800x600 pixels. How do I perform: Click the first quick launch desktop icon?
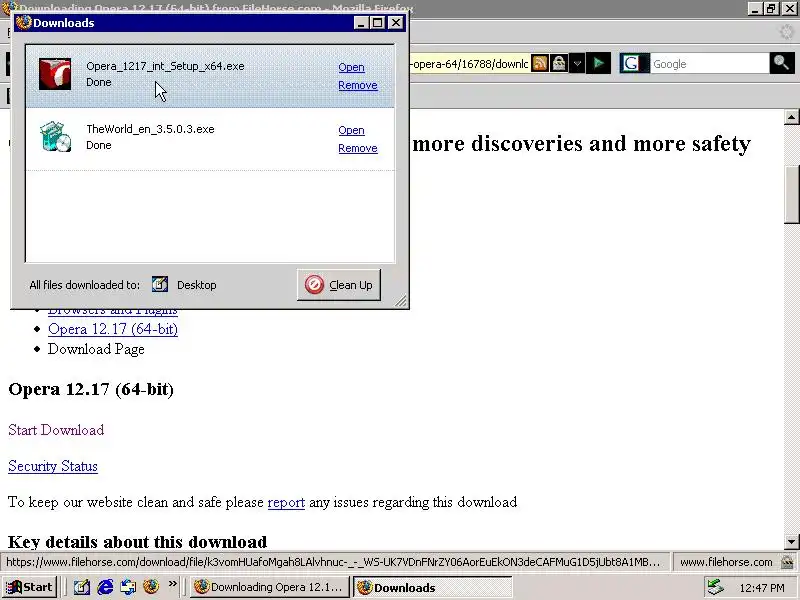coord(82,587)
